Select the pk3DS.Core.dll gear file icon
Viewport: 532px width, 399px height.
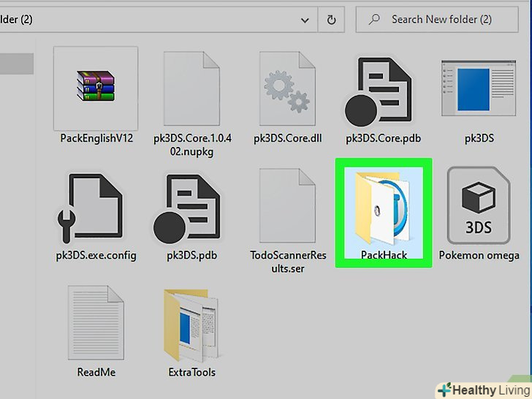click(287, 88)
